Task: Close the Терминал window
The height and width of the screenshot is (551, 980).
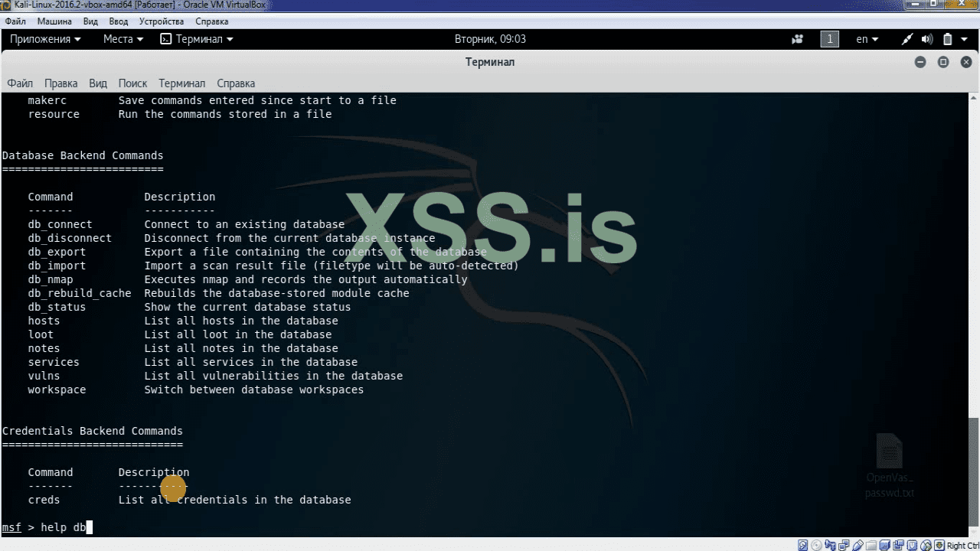Action: [965, 62]
